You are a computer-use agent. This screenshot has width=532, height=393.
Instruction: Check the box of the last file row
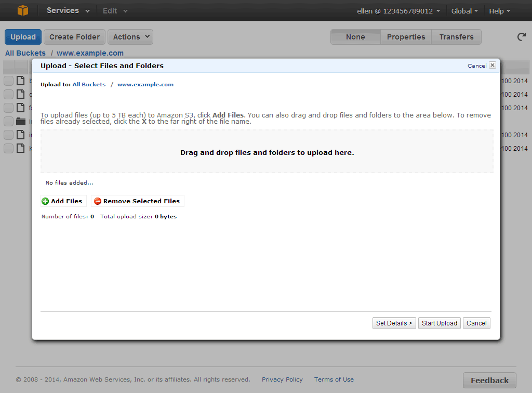pos(9,148)
